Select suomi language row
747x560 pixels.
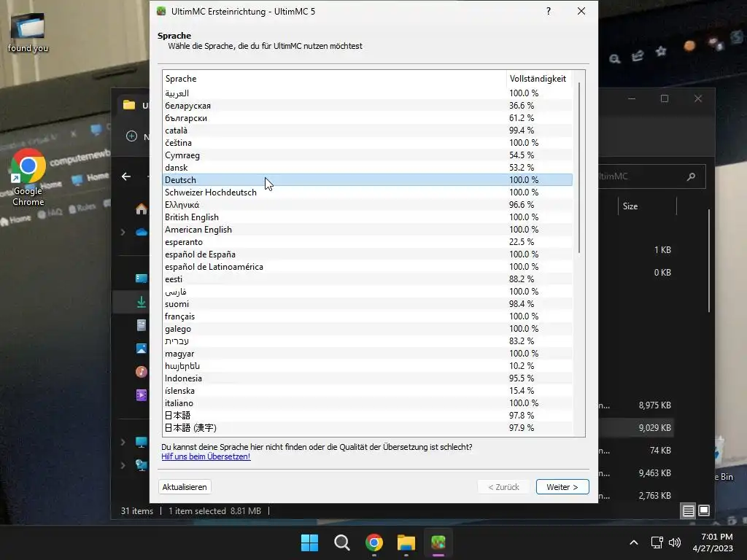(368, 304)
